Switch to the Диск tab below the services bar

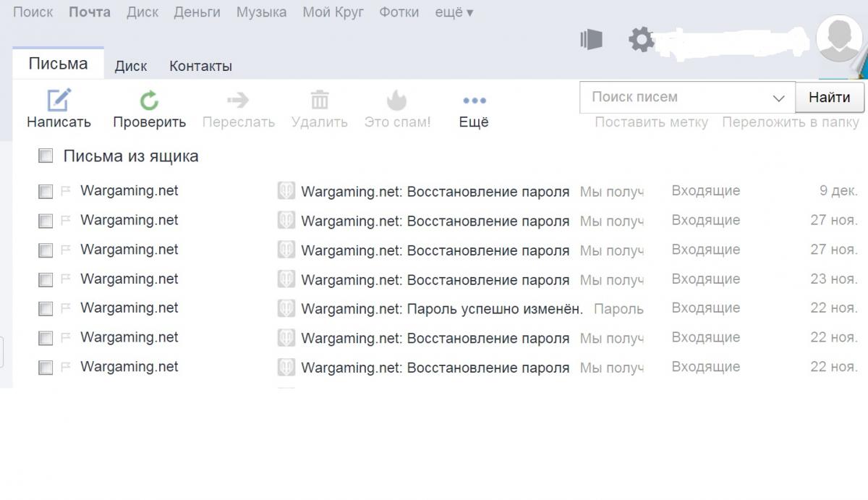tap(131, 66)
